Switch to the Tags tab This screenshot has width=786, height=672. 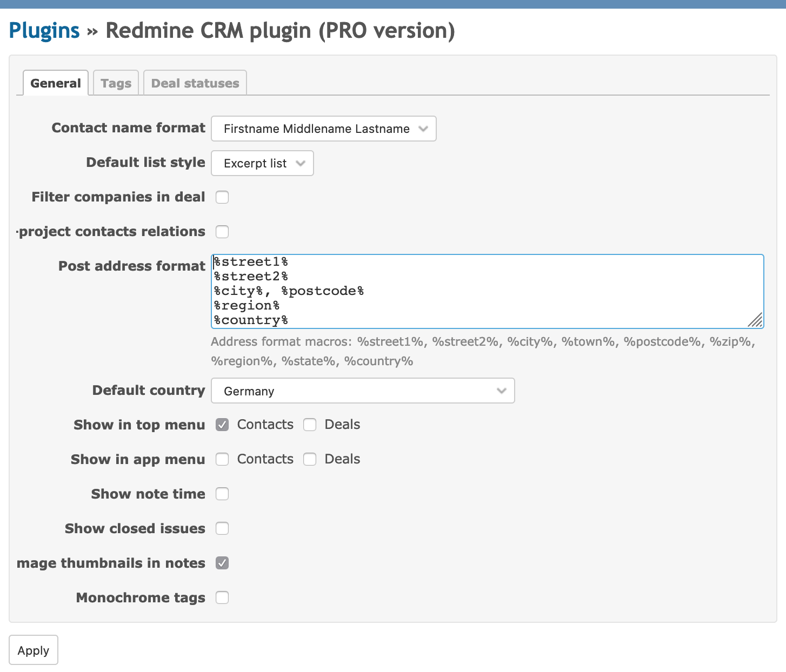click(x=116, y=83)
